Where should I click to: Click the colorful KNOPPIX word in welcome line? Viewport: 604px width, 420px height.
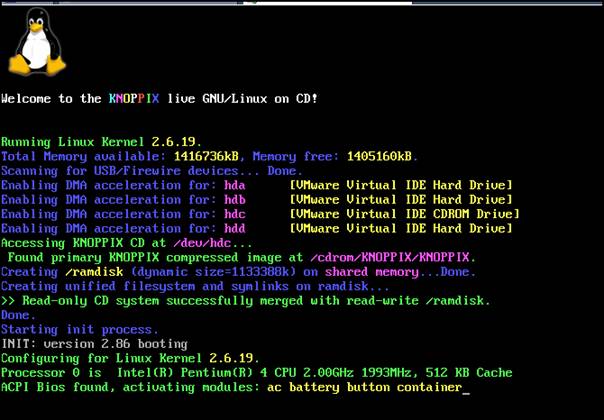(x=134, y=99)
